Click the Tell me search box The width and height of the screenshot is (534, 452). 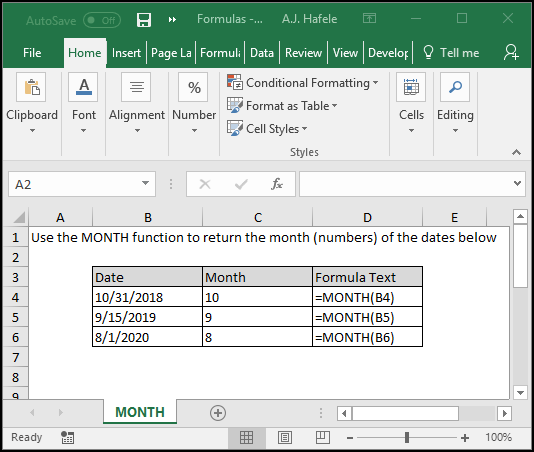click(451, 53)
